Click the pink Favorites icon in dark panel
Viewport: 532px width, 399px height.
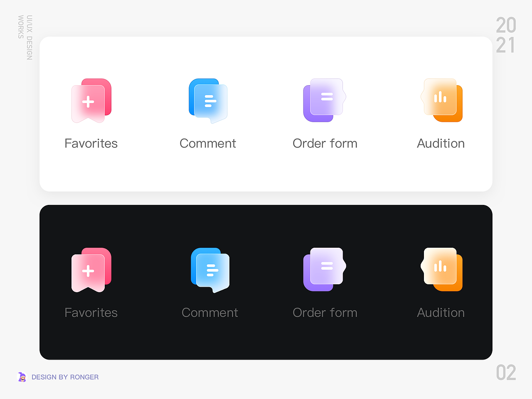[91, 270]
